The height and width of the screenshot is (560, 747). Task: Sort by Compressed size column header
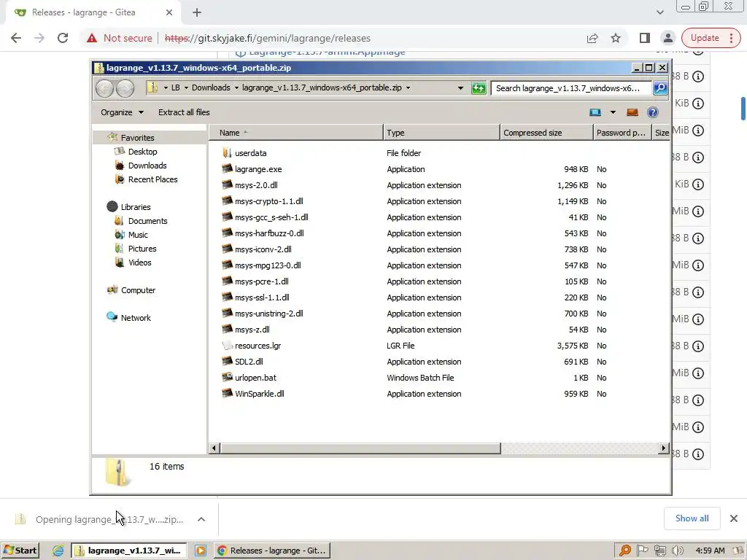pos(546,133)
